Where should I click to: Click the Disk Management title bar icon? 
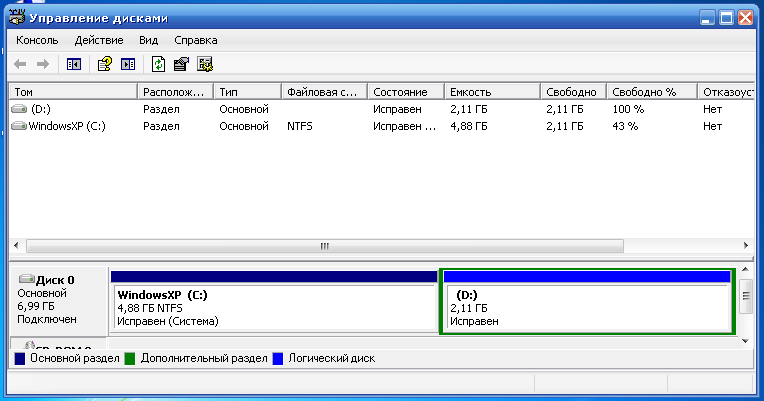[17, 18]
